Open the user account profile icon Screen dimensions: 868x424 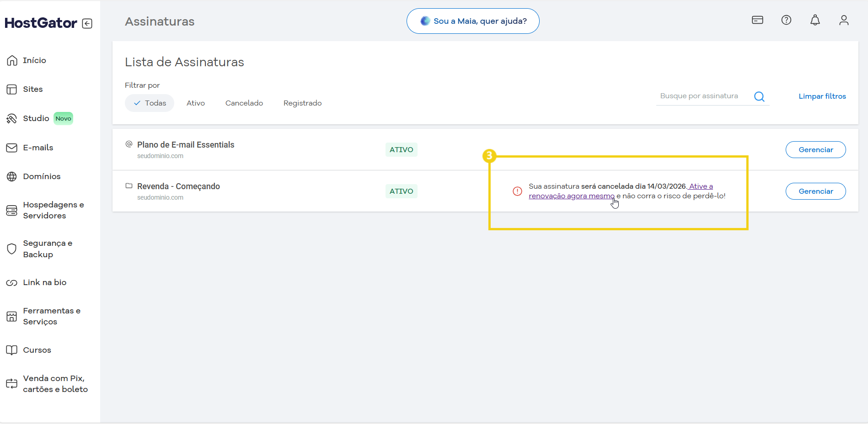pos(844,20)
